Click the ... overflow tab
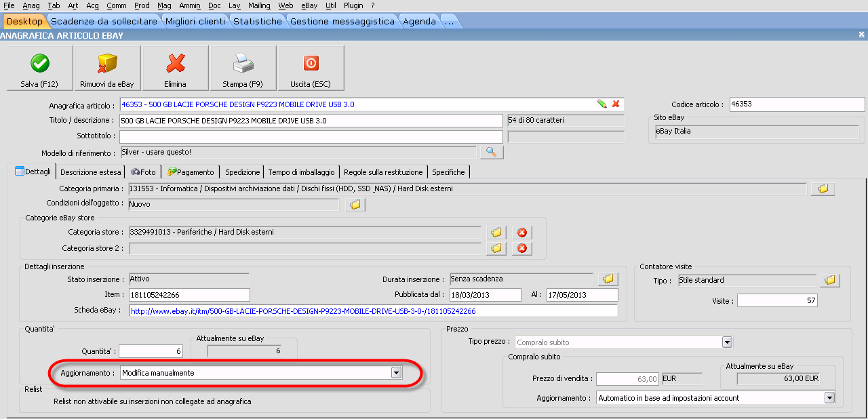 449,22
